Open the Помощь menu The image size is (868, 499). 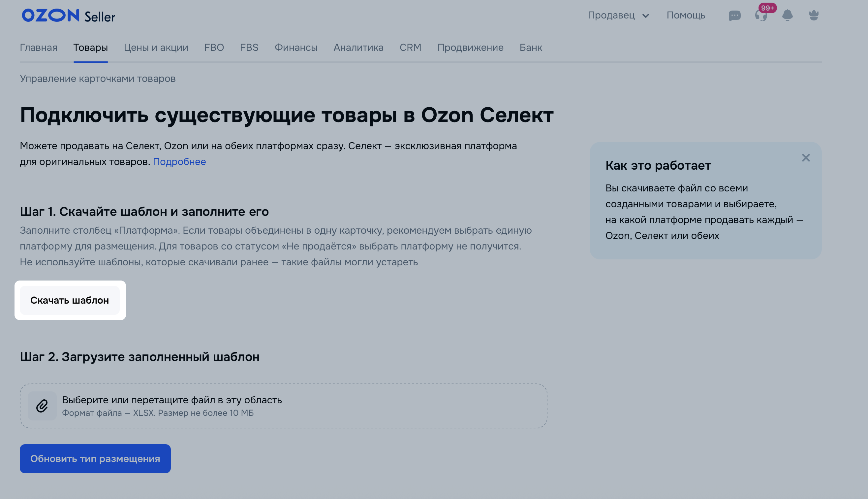(686, 16)
